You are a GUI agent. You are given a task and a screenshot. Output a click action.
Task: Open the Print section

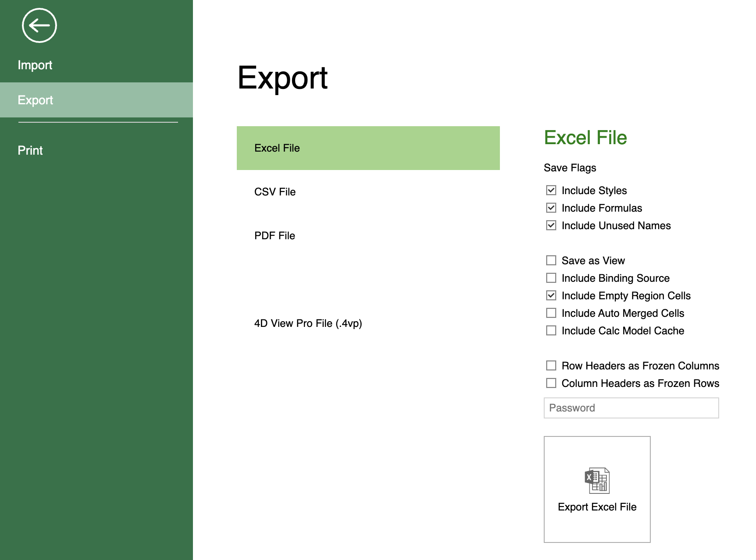click(30, 150)
